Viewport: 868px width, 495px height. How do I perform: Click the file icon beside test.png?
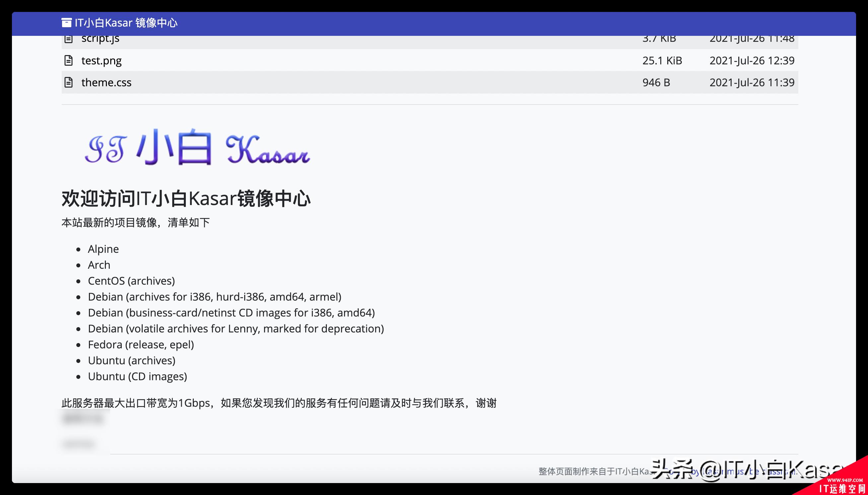pyautogui.click(x=68, y=60)
